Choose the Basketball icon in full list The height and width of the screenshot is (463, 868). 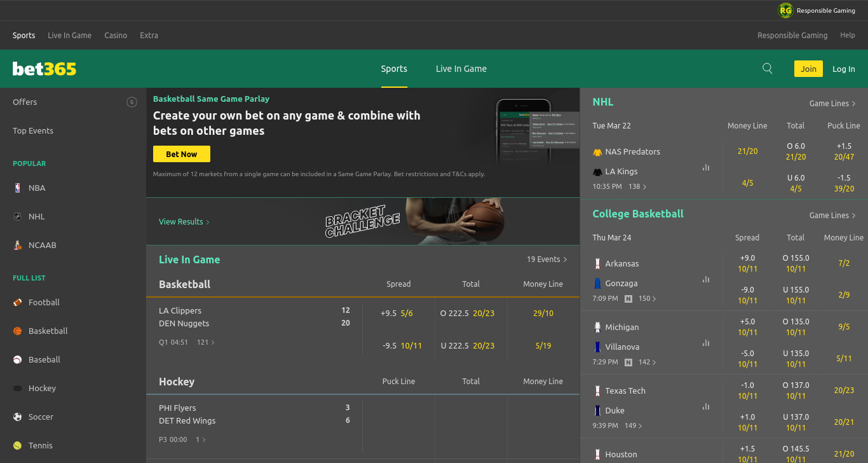[x=18, y=331]
